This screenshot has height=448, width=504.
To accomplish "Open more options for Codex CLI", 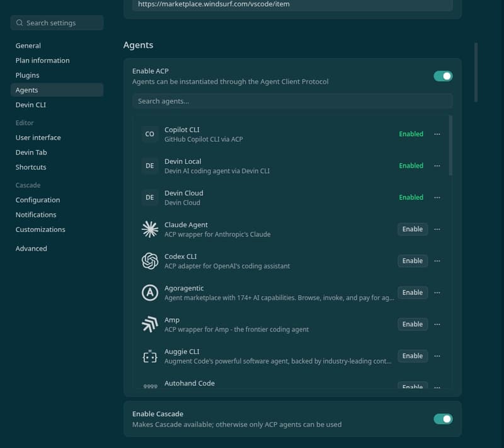I will (x=437, y=261).
